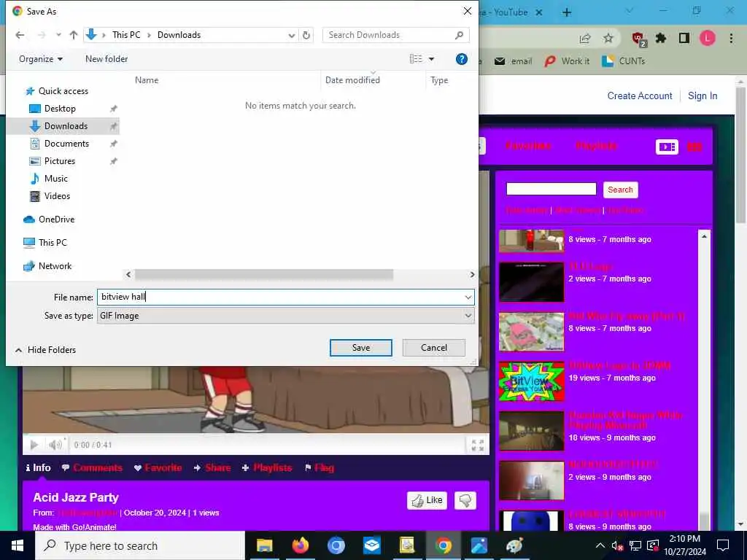Open the email bookmark
747x560 pixels.
(x=513, y=61)
